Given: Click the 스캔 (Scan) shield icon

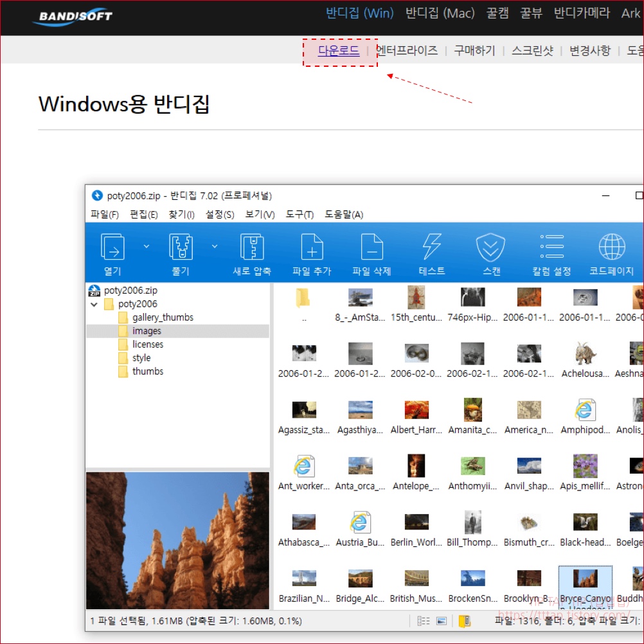Looking at the screenshot, I should [490, 247].
